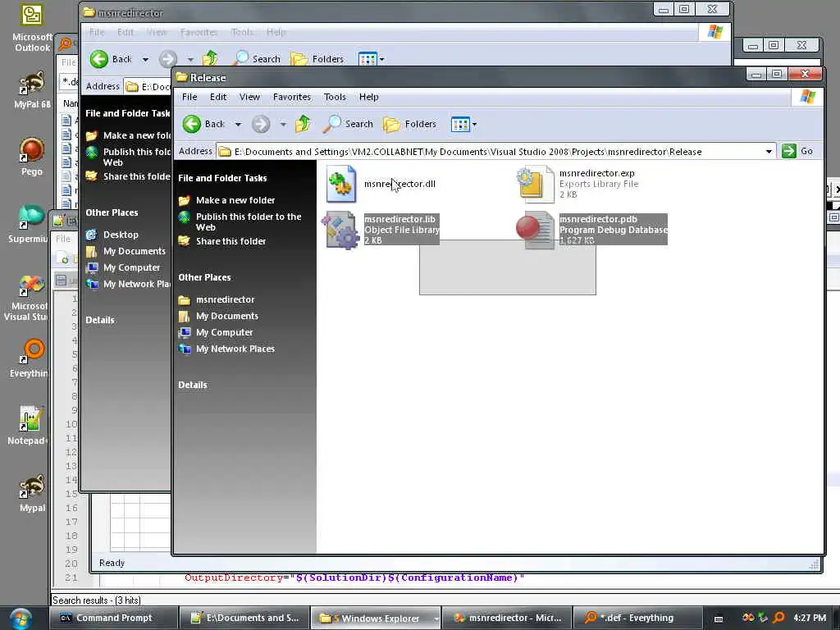Click Back icon in msnredirector window

point(98,59)
